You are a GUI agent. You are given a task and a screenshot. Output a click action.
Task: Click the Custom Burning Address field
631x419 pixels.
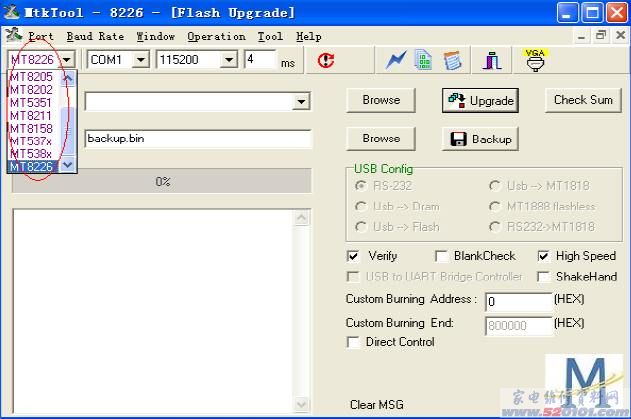coord(518,301)
